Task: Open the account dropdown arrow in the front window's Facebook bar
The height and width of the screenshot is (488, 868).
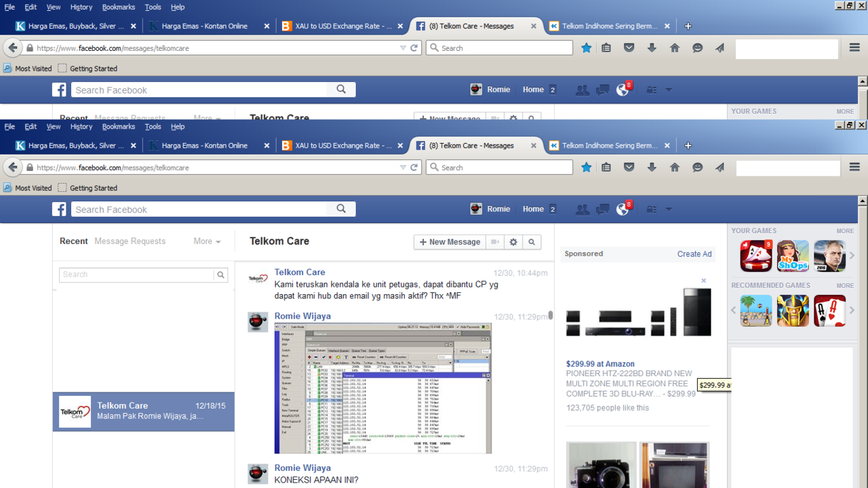Action: tap(669, 209)
